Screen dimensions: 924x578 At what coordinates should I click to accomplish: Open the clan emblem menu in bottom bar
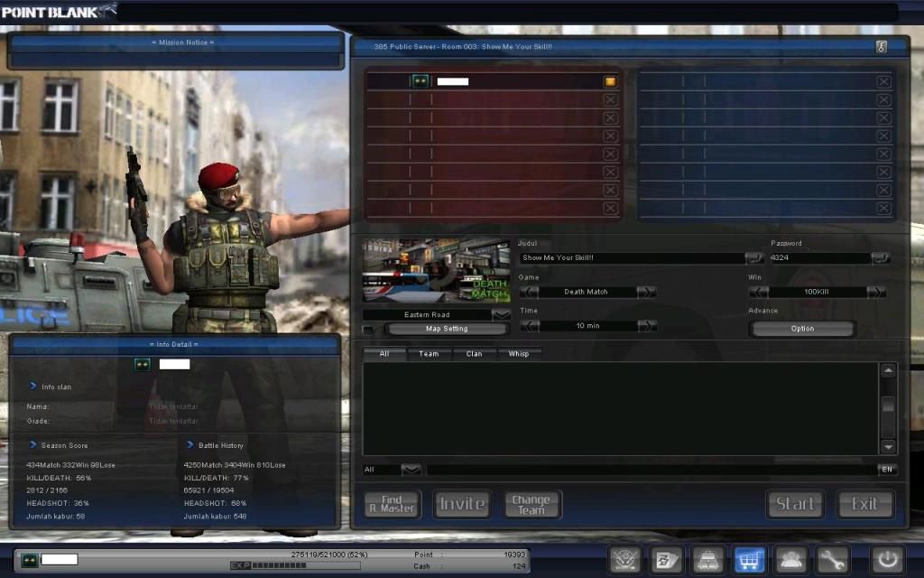pos(625,559)
